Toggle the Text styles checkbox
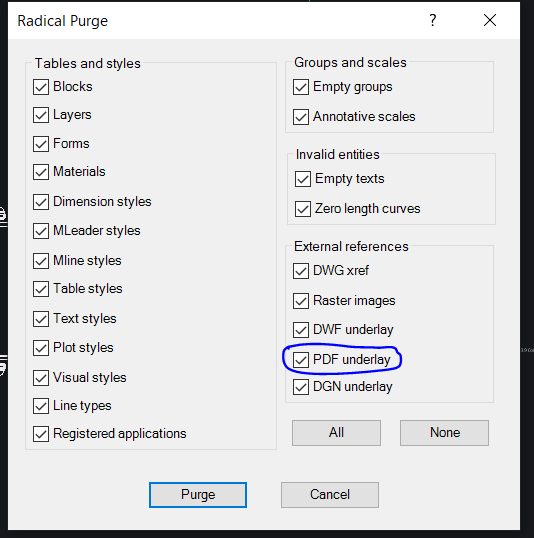534x538 pixels. (x=41, y=319)
